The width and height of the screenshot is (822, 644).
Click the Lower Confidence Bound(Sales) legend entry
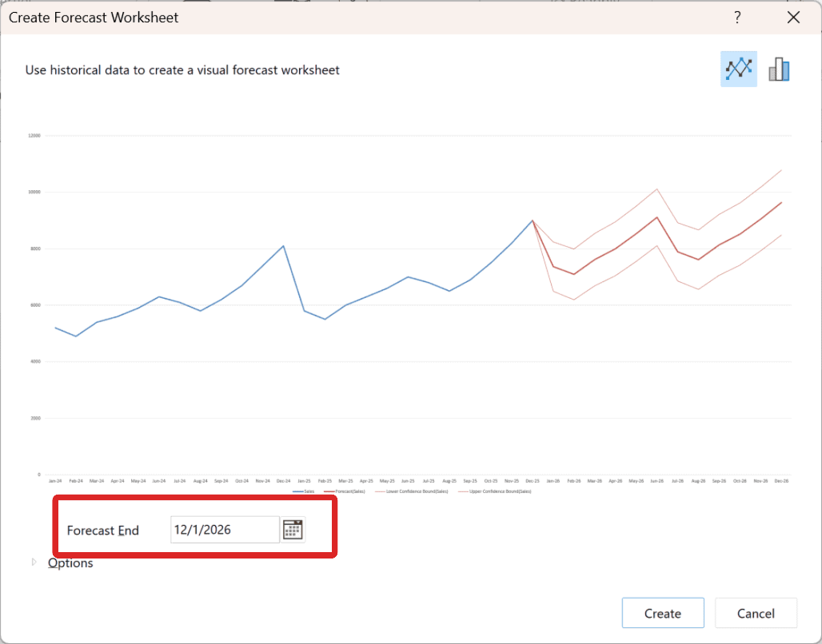coord(412,491)
